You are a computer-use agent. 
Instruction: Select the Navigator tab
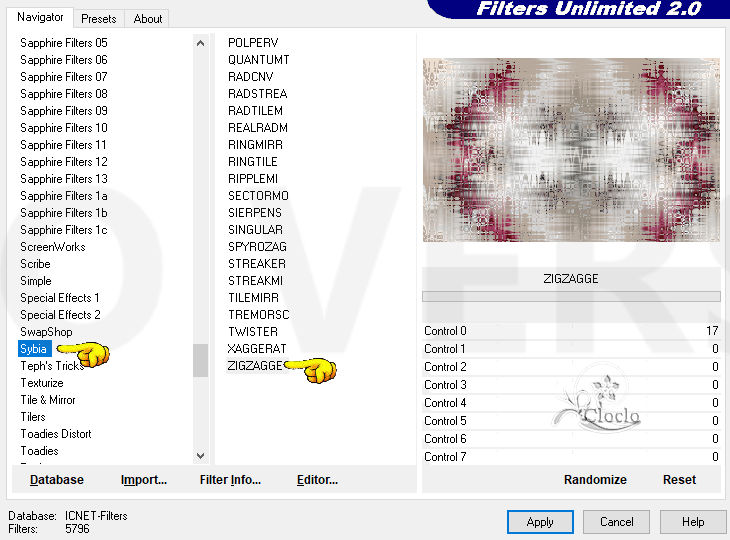pyautogui.click(x=40, y=17)
